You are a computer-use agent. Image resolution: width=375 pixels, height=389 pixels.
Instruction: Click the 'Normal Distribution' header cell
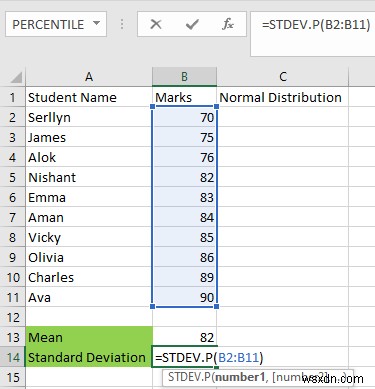[283, 97]
